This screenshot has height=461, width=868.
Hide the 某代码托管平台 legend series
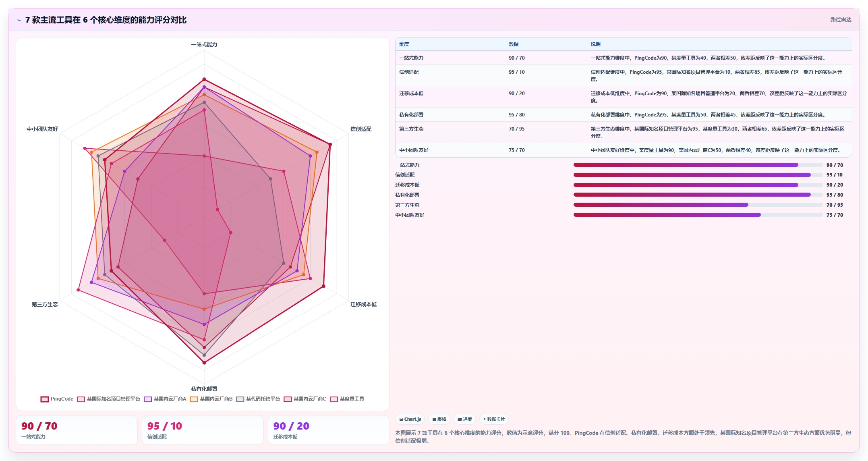(258, 399)
